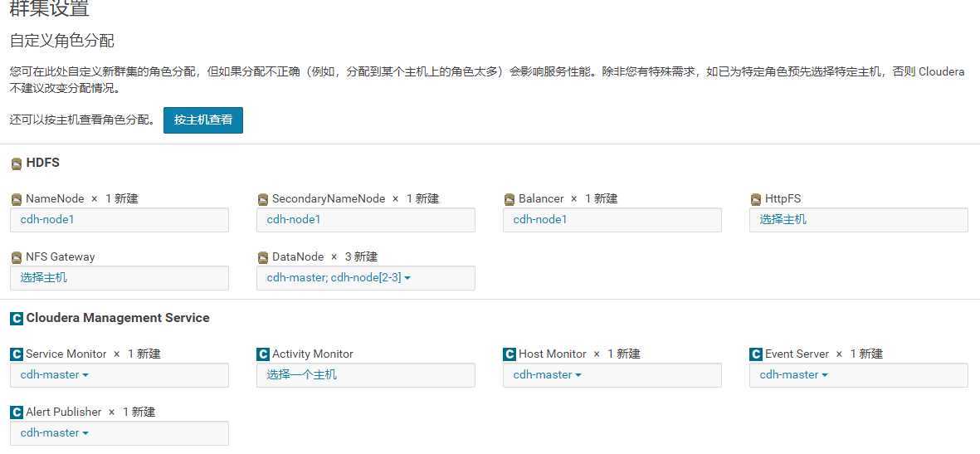Choose a host for Activity Monitor via 选择一个主机
Screen dimensions: 980x454
366,375
